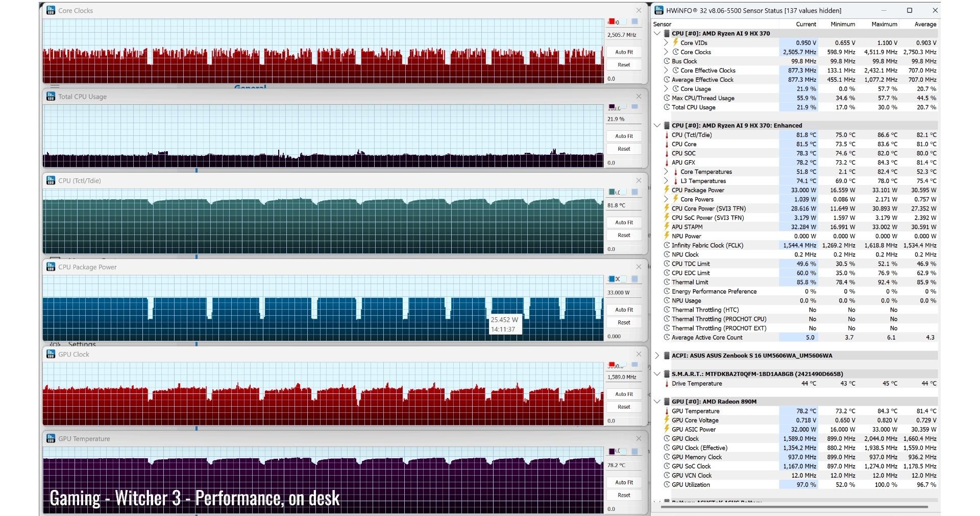The image size is (980, 516).
Task: Click the HWiNFO icon in Core Clocks graph window
Action: tap(51, 10)
